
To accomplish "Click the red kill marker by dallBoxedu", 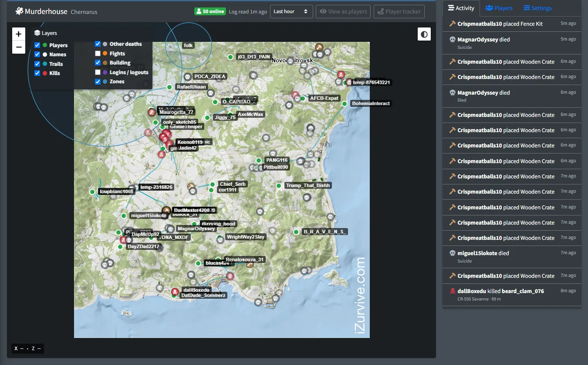I will [175, 291].
